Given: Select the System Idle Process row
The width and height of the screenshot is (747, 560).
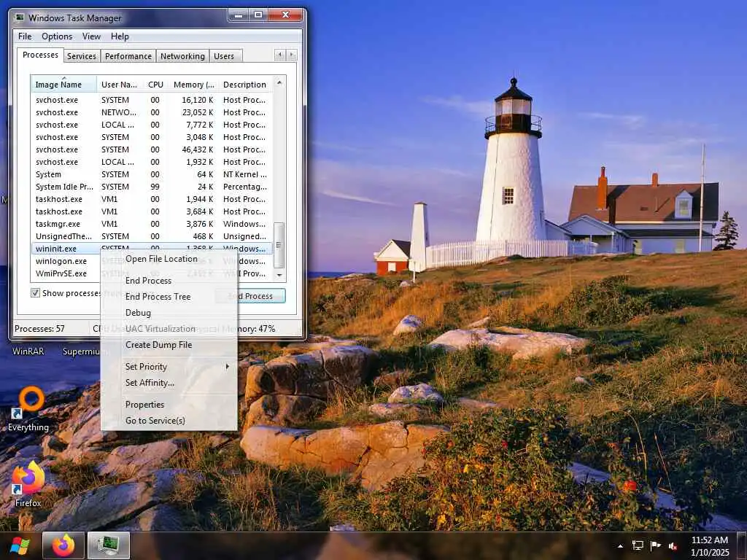Looking at the screenshot, I should pos(152,187).
